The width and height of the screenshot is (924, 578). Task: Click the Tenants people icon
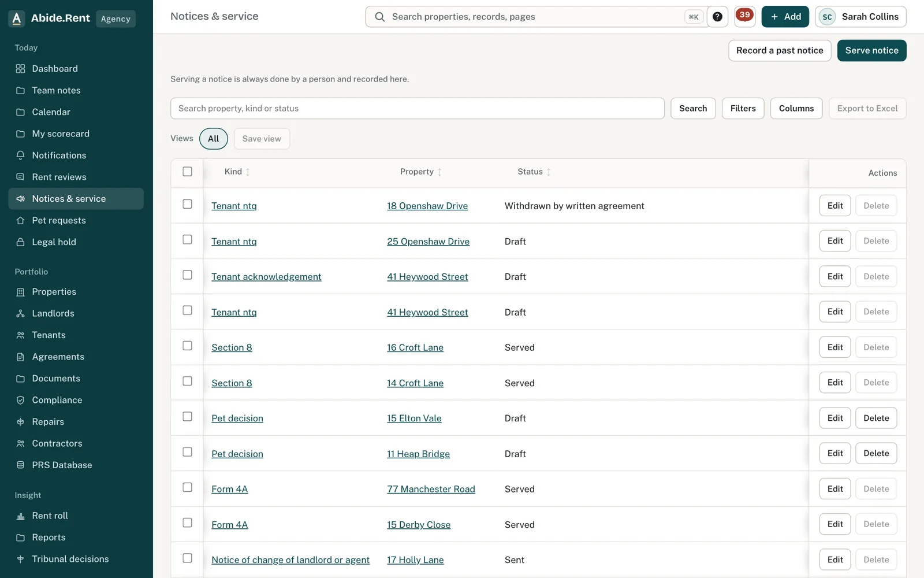pos(20,335)
